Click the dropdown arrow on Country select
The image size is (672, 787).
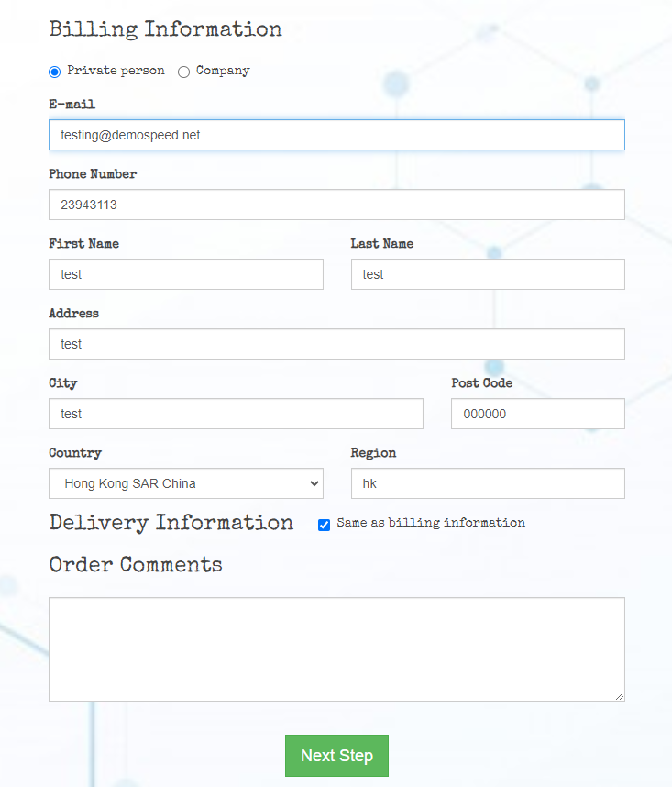pyautogui.click(x=314, y=483)
